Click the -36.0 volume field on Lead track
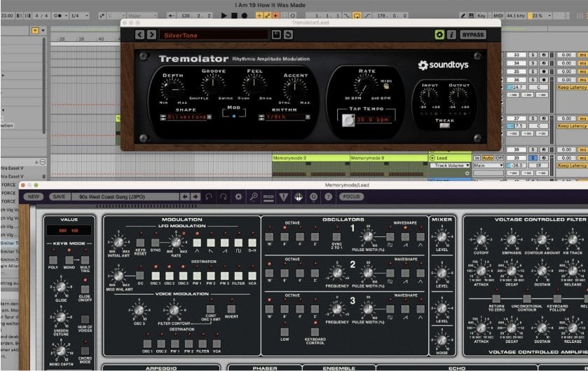Viewport: 588px width, 371px height. (517, 166)
